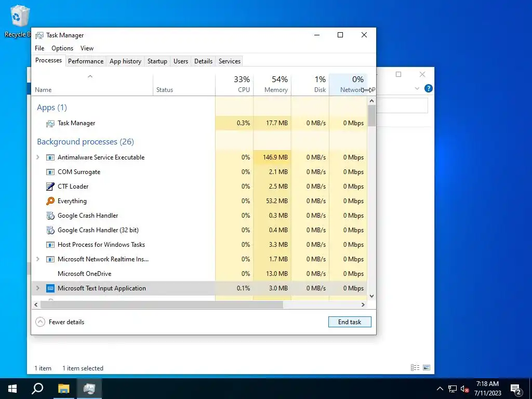Image resolution: width=532 pixels, height=399 pixels.
Task: Switch to the Services tab
Action: pyautogui.click(x=229, y=61)
